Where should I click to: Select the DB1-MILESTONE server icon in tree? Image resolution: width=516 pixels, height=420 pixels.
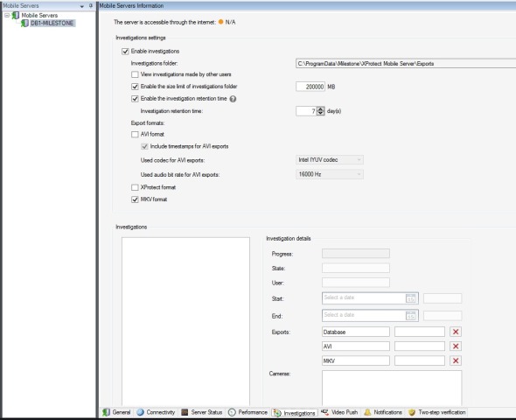(x=24, y=23)
